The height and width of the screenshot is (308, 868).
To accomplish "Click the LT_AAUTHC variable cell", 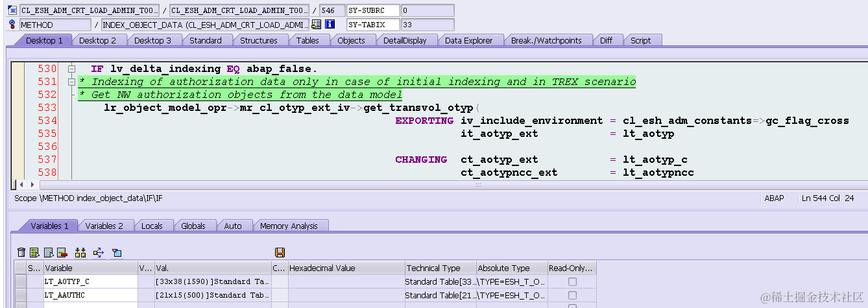I will (90, 294).
